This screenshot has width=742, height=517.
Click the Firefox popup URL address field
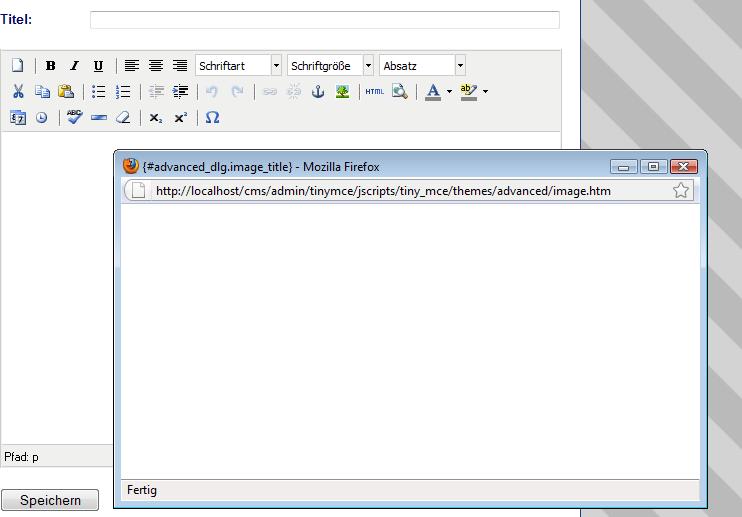[x=400, y=191]
